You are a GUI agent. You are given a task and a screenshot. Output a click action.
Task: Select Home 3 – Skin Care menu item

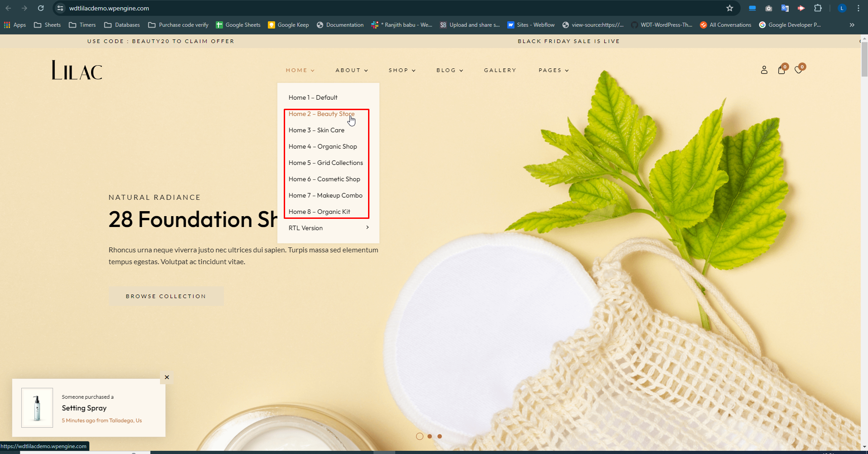click(x=316, y=130)
